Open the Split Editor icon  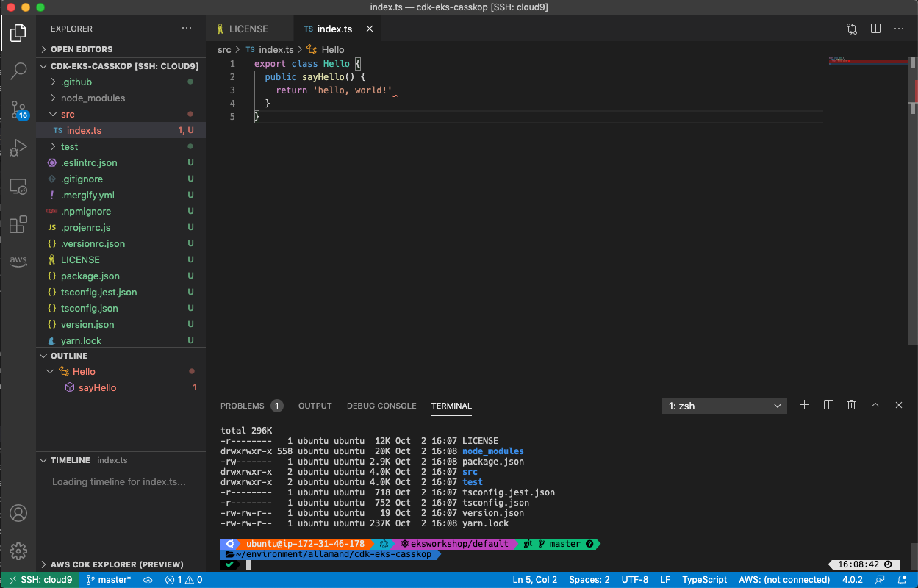pyautogui.click(x=875, y=28)
